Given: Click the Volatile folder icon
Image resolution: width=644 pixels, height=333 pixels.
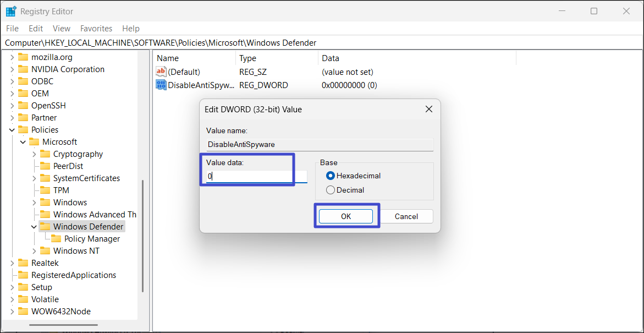Looking at the screenshot, I should click(24, 299).
